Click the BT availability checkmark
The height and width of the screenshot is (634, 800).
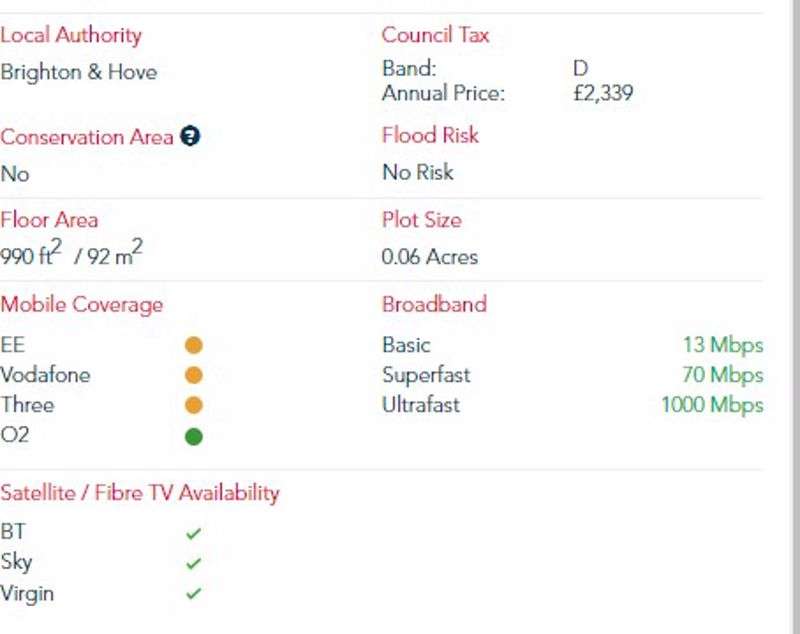[193, 534]
